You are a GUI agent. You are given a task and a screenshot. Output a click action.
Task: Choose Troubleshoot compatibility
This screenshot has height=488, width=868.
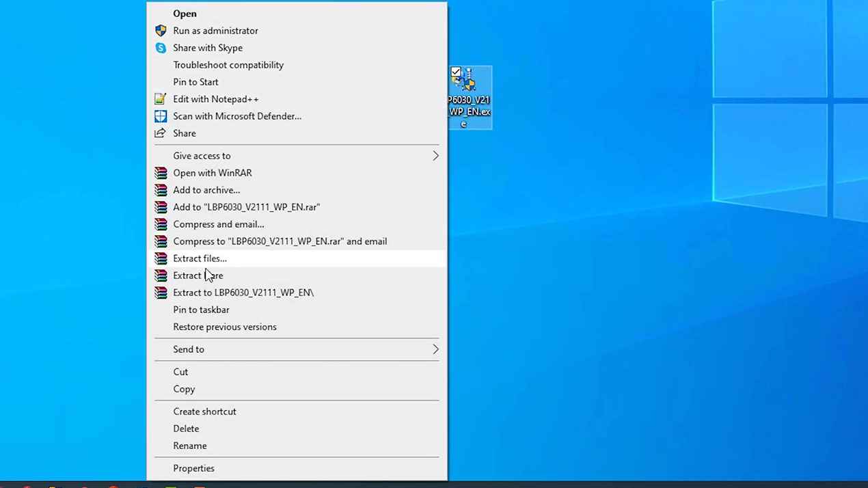click(228, 65)
